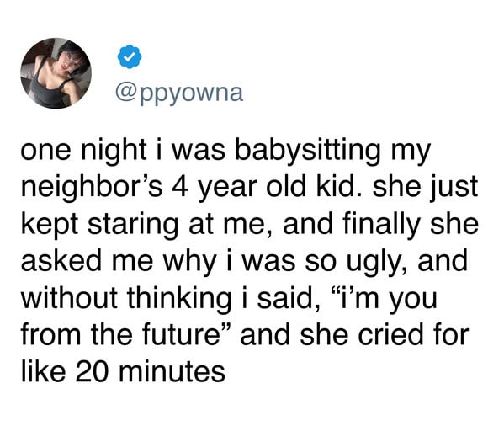This screenshot has width=504, height=426.
Task: Click the blue verified checkmark badge
Action: pos(130,57)
